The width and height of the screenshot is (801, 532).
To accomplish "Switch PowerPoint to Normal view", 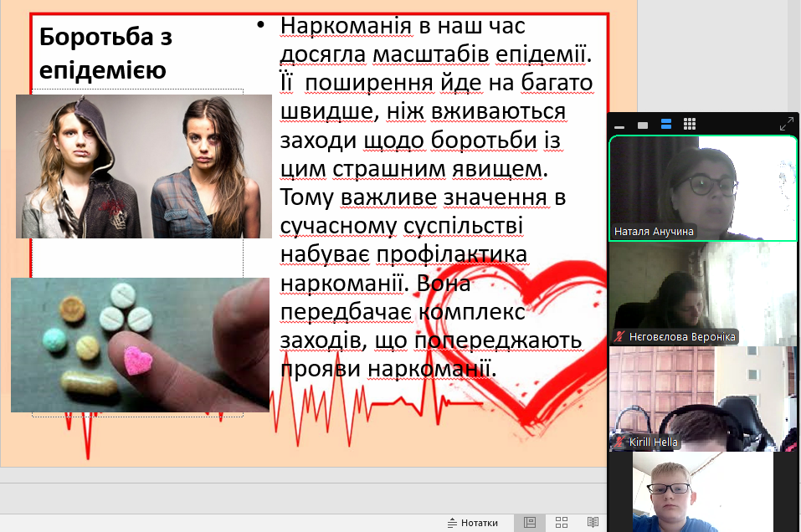I will point(530,522).
